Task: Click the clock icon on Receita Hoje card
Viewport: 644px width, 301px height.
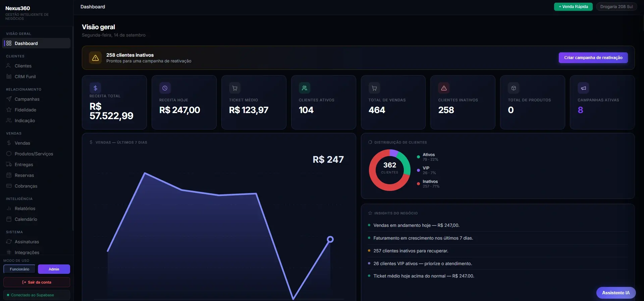Action: (165, 88)
